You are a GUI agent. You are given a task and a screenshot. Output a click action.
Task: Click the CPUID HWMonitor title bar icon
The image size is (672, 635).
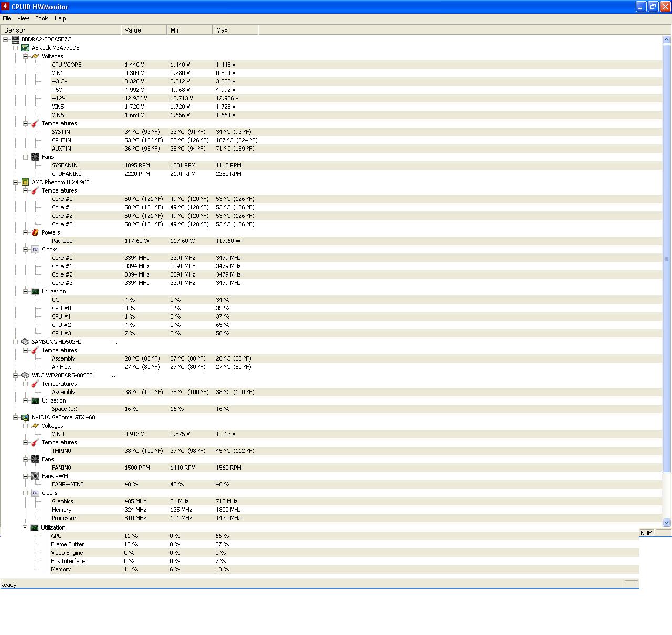(x=5, y=7)
